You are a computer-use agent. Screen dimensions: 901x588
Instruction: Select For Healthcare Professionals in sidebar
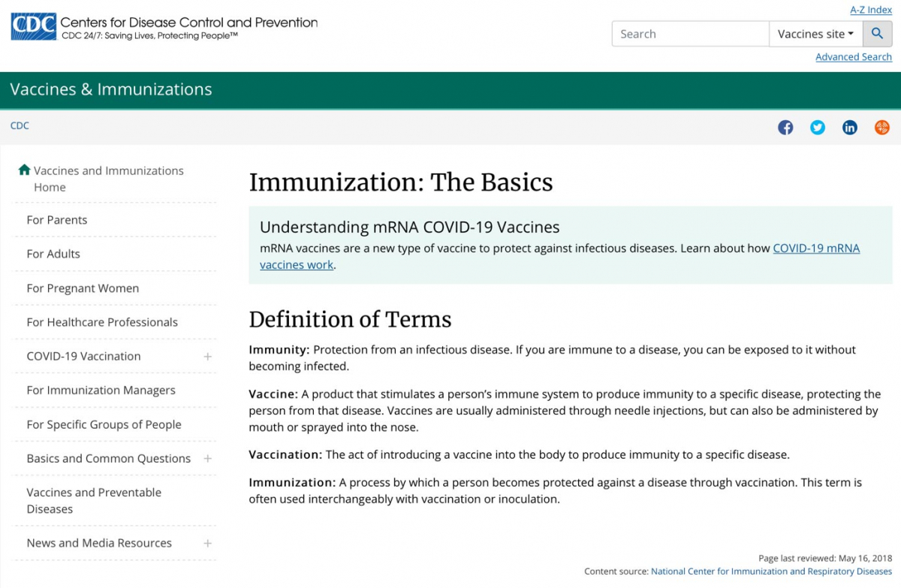point(102,322)
